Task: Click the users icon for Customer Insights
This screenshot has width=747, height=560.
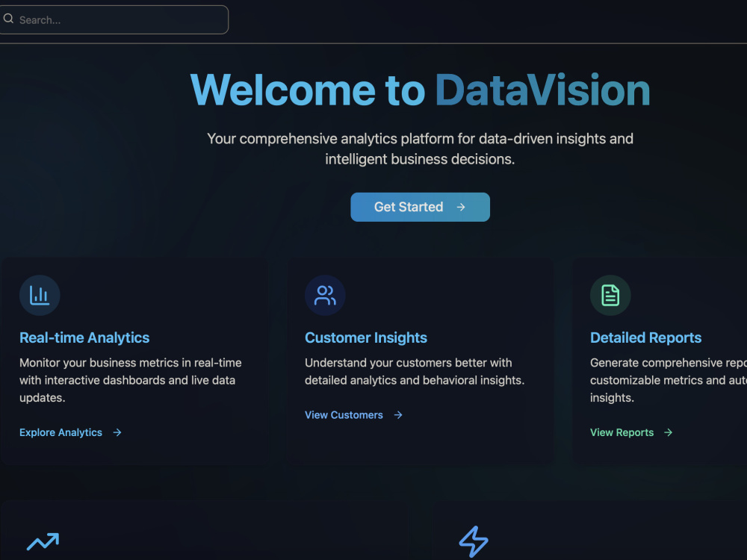Action: click(x=325, y=295)
